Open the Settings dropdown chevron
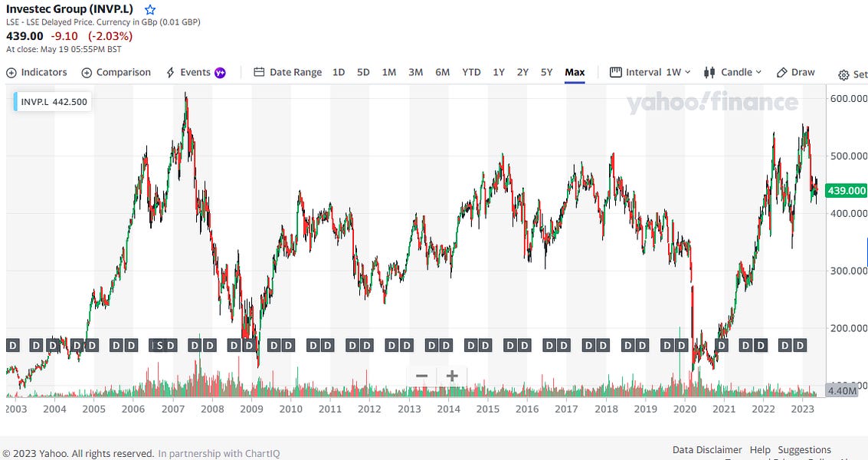The image size is (868, 460). [863, 74]
